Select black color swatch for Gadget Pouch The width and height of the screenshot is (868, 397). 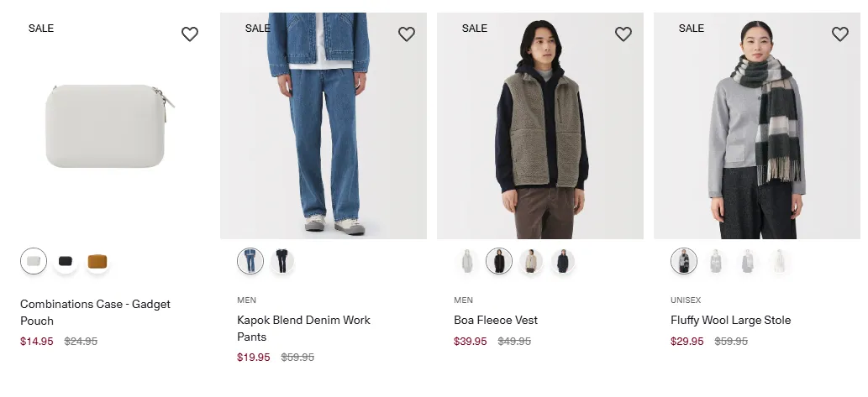click(x=66, y=261)
